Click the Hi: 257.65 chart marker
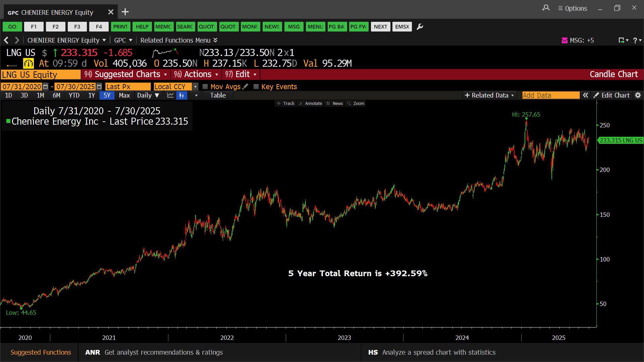 coord(526,115)
